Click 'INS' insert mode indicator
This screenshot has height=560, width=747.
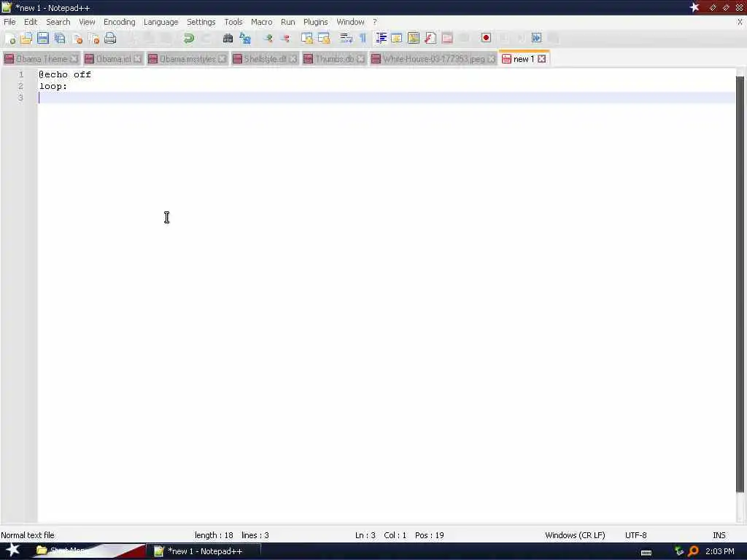(719, 535)
